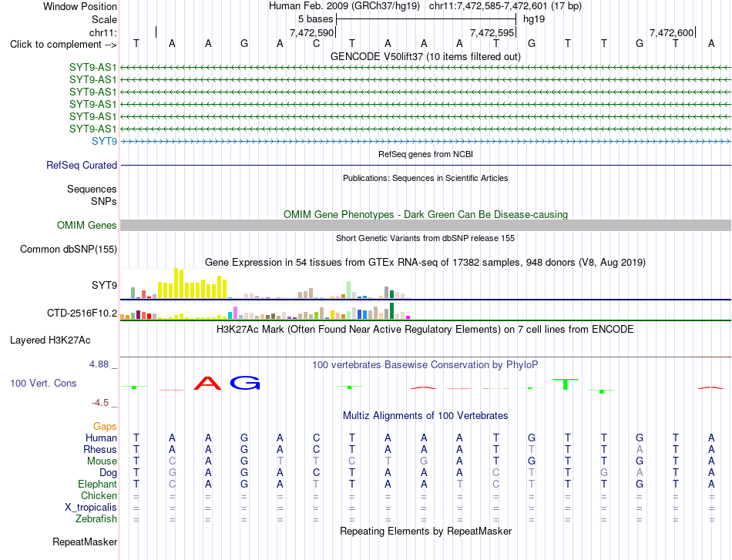Open the RefSeq Curated track label
The width and height of the screenshot is (732, 560).
(82, 165)
